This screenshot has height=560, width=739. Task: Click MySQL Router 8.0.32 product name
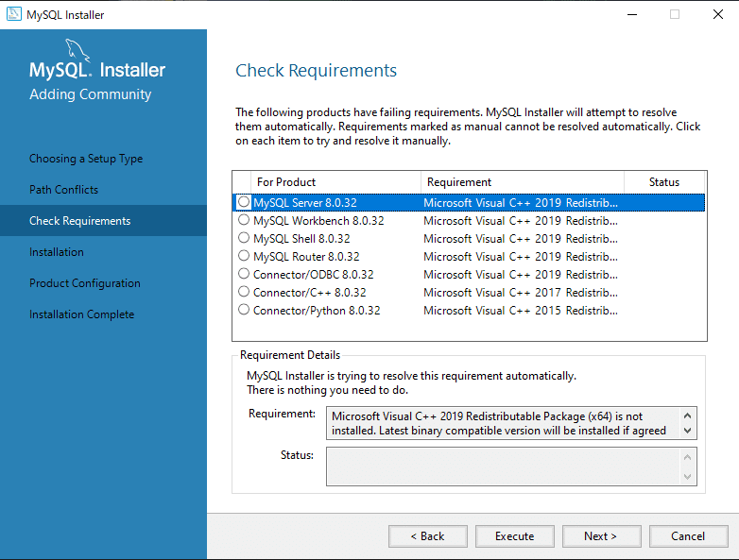pos(306,256)
